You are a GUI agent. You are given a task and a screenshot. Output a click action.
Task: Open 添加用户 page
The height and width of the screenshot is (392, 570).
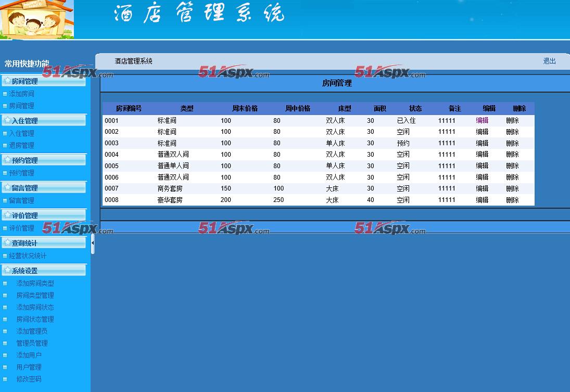click(29, 355)
